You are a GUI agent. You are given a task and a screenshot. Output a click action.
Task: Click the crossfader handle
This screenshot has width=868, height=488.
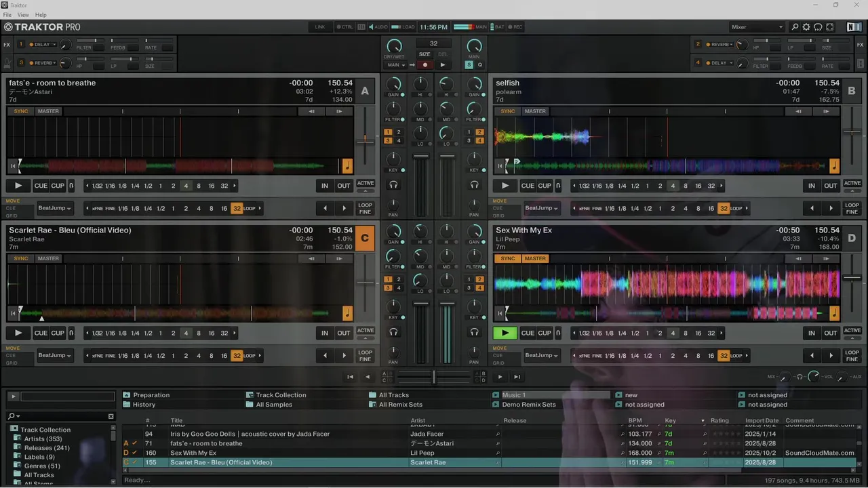click(x=434, y=377)
